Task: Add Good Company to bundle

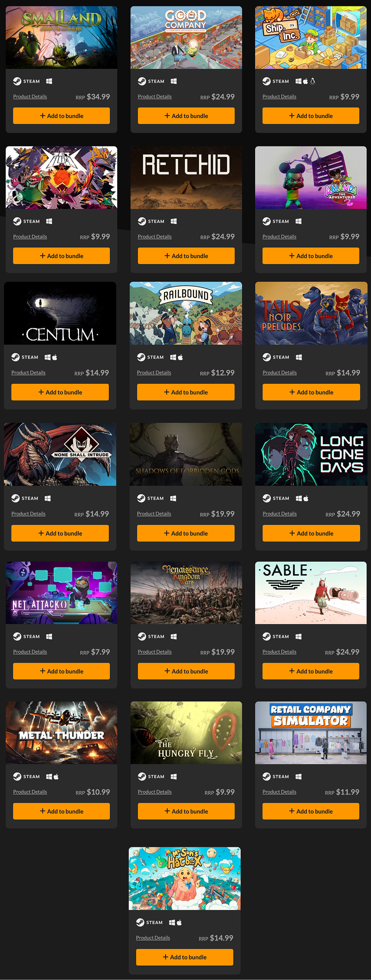Action: 186,116
